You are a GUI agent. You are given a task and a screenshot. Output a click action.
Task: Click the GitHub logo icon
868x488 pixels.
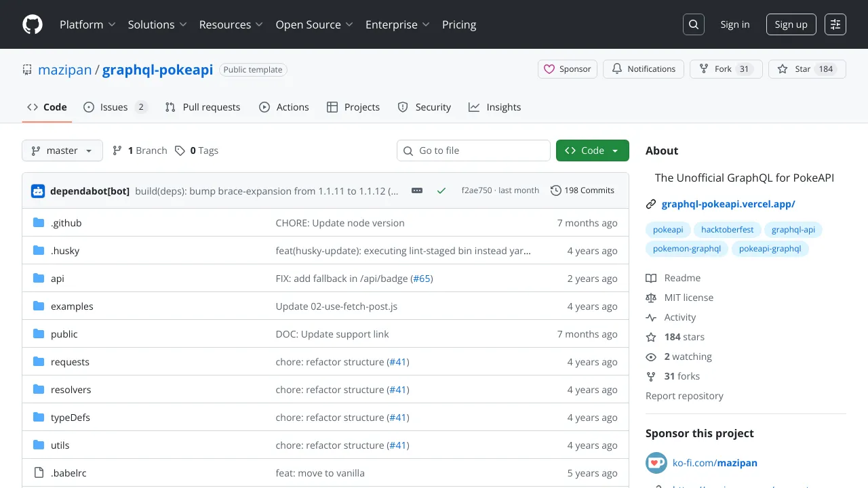click(x=33, y=24)
